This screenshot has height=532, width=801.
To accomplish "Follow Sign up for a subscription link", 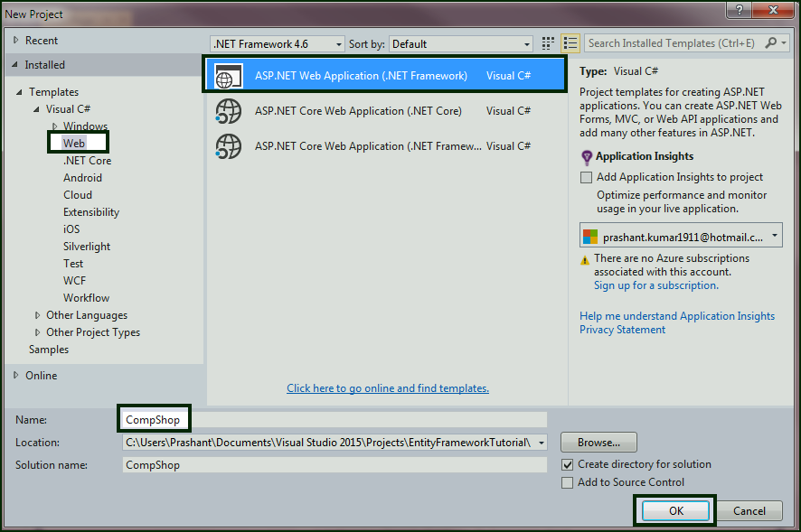I will [656, 286].
